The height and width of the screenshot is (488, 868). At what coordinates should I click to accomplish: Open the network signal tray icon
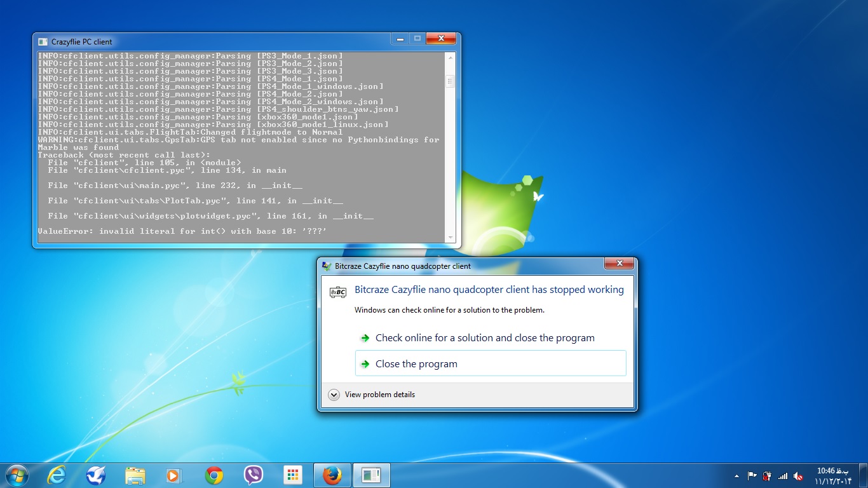(783, 476)
